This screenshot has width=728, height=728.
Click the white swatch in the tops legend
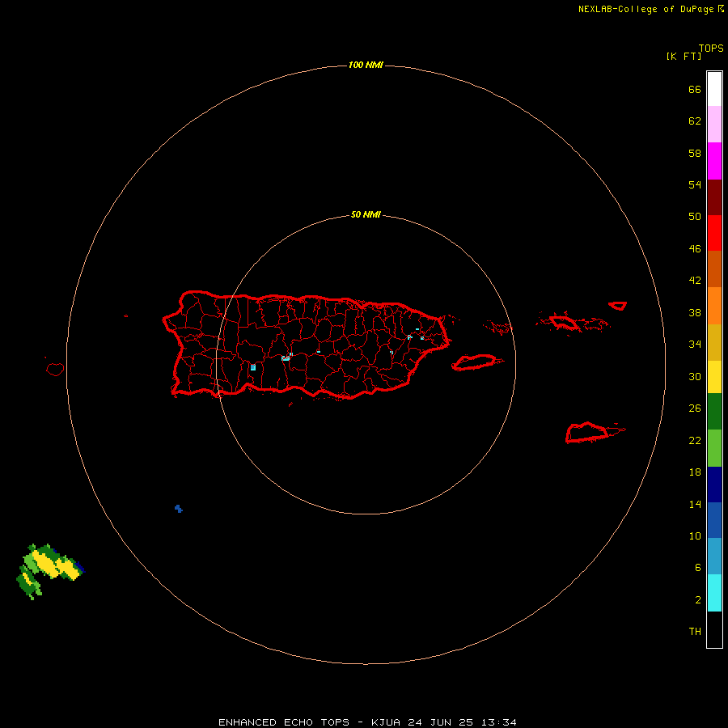(x=714, y=89)
